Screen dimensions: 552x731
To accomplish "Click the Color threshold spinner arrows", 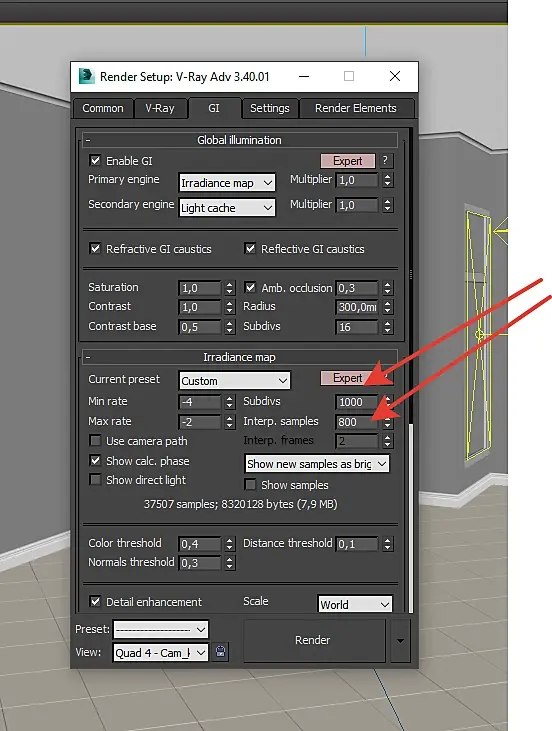I will pyautogui.click(x=229, y=544).
